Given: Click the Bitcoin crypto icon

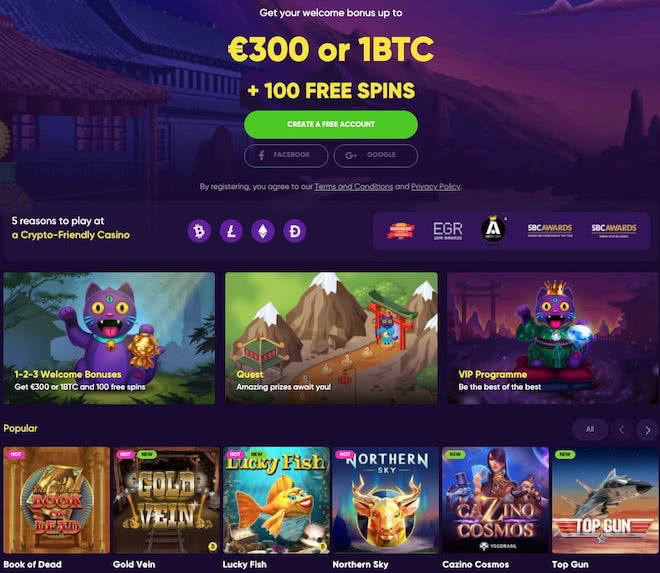Looking at the screenshot, I should click(199, 231).
